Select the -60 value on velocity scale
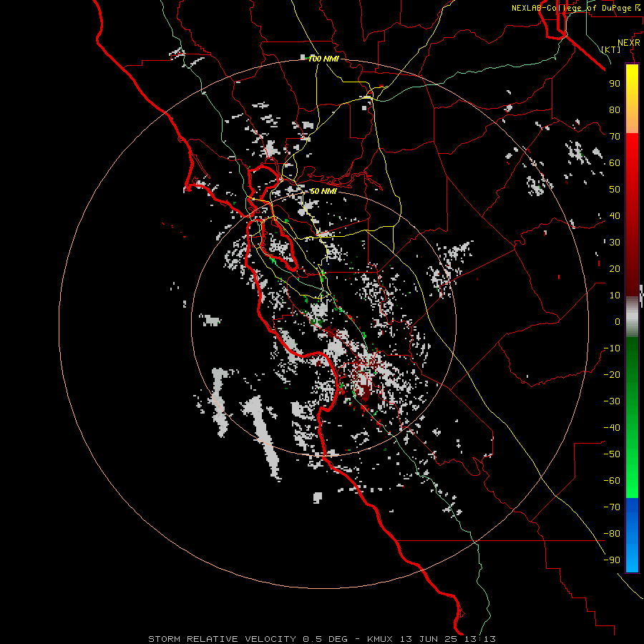The image size is (644, 644). (x=612, y=481)
